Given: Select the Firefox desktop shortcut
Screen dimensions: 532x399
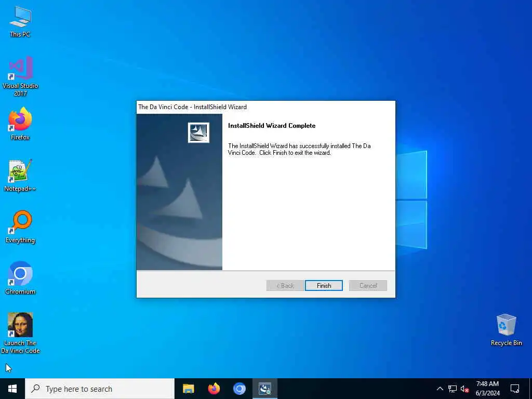Looking at the screenshot, I should pyautogui.click(x=20, y=124).
